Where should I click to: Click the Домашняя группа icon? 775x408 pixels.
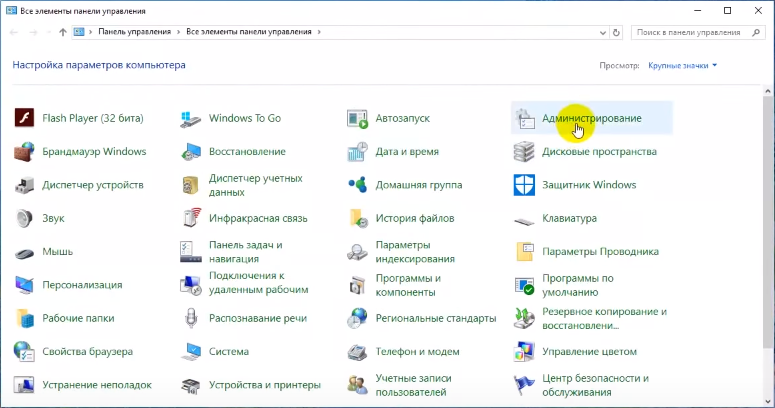pyautogui.click(x=357, y=185)
